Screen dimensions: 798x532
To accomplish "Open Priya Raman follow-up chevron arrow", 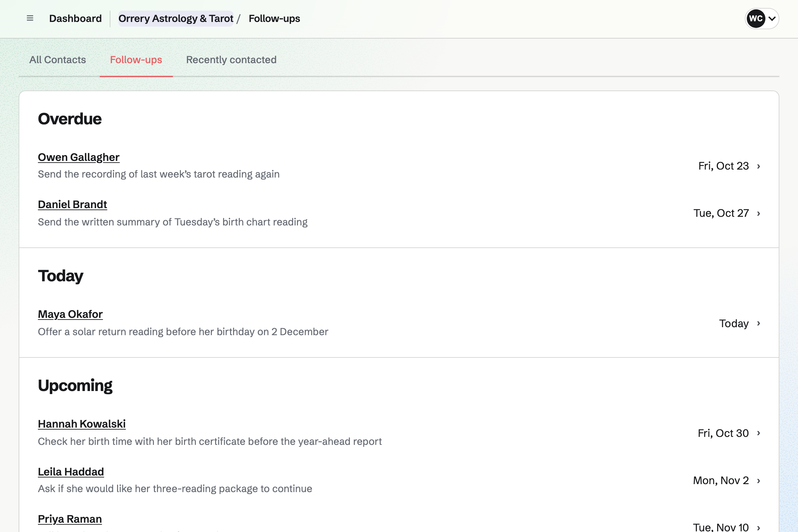I will [759, 528].
